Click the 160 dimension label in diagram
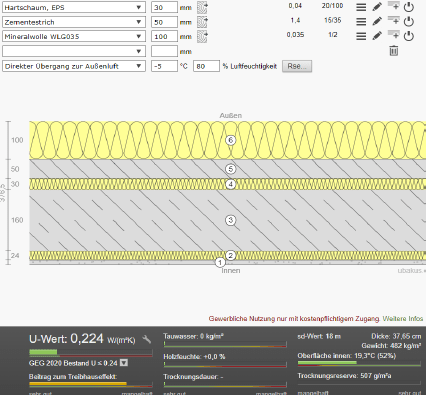This screenshot has height=395, width=426. (x=17, y=220)
